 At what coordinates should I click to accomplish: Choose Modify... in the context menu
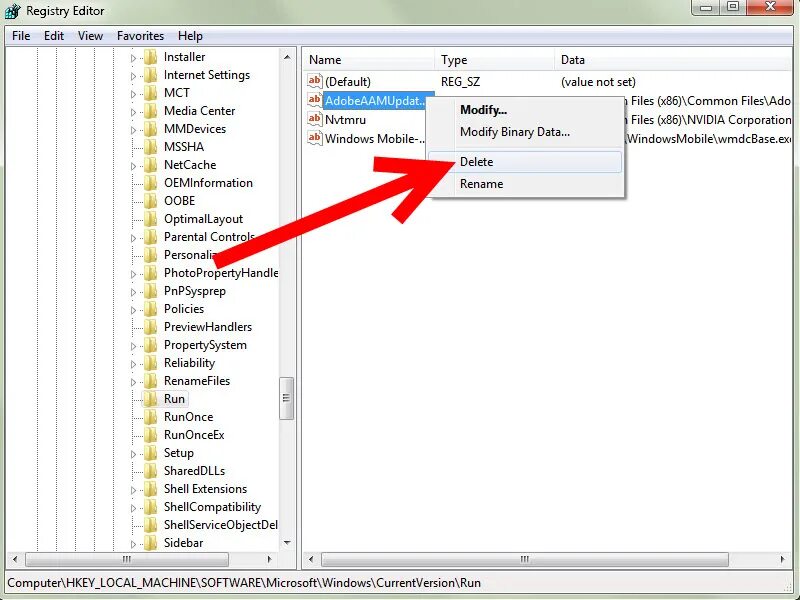point(525,110)
